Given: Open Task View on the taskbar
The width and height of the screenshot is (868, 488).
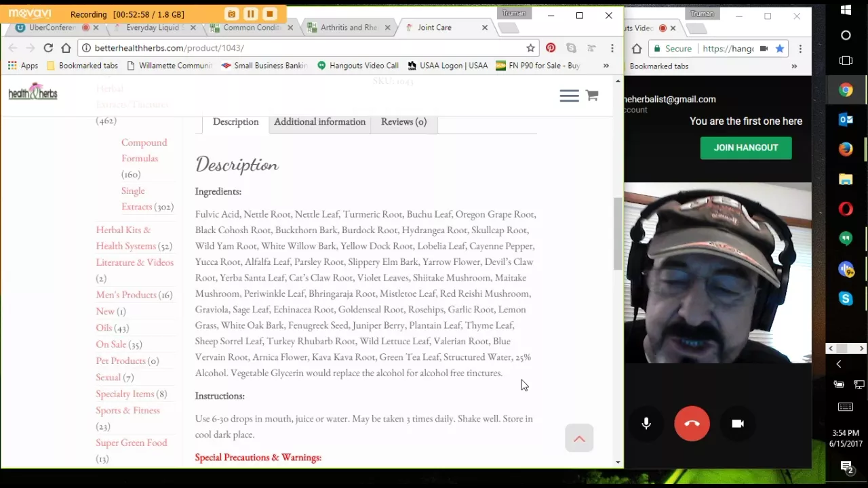Looking at the screenshot, I should 846,61.
